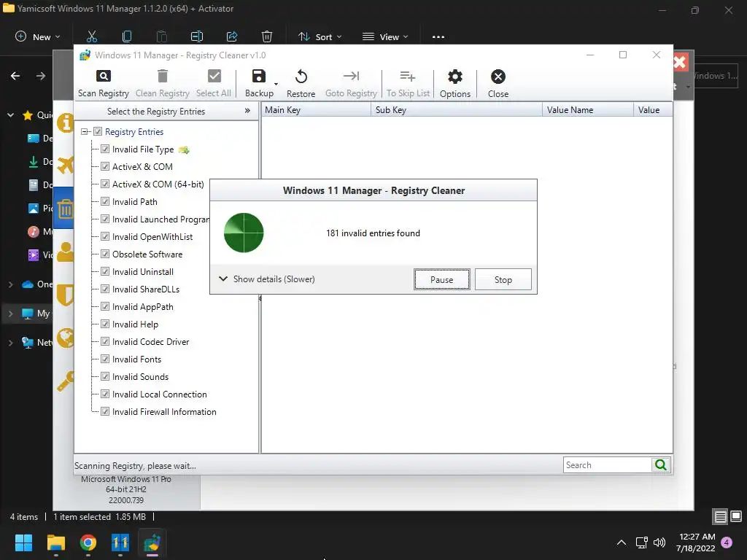Click the Delete icon in Explorer toolbar

(x=267, y=36)
